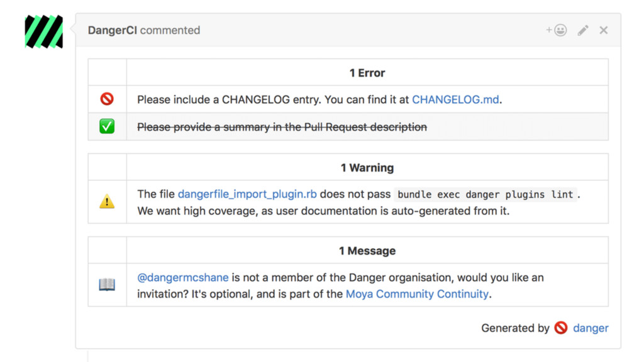
Task: Open the DangerCI striped avatar
Action: coord(44,31)
